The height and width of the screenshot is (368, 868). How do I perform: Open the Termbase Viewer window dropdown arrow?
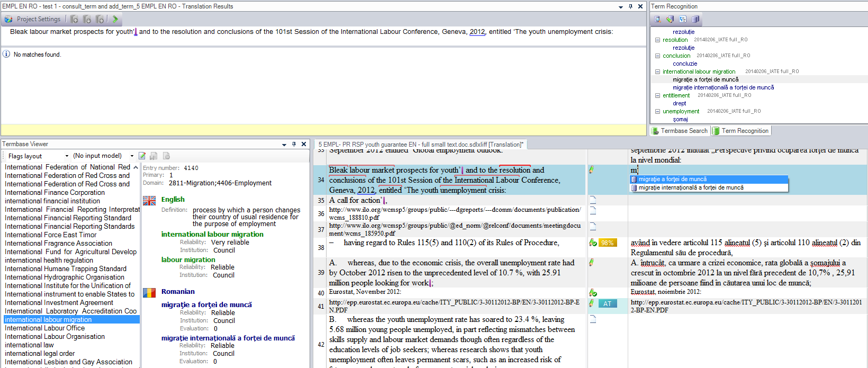(284, 144)
